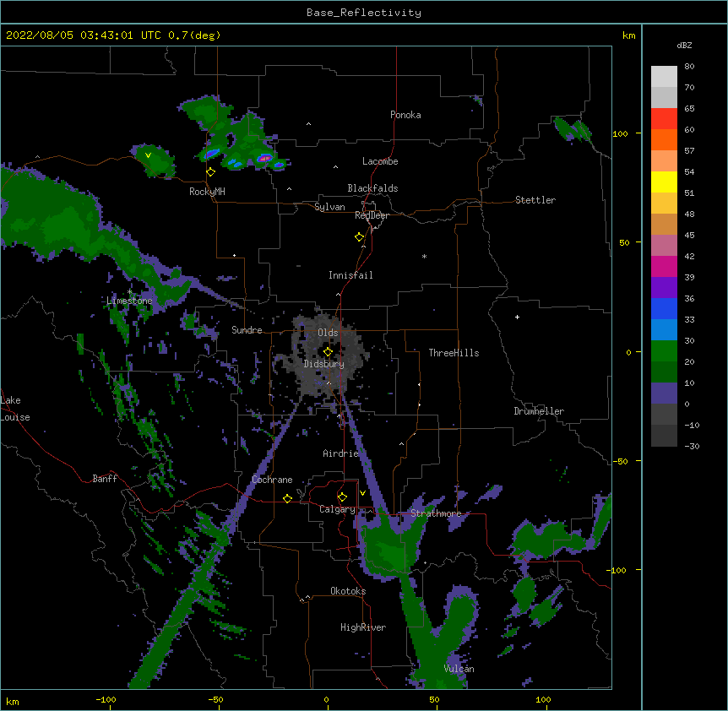This screenshot has height=711, width=728.
Task: Click the dBZ legend heading
Action: [x=684, y=45]
